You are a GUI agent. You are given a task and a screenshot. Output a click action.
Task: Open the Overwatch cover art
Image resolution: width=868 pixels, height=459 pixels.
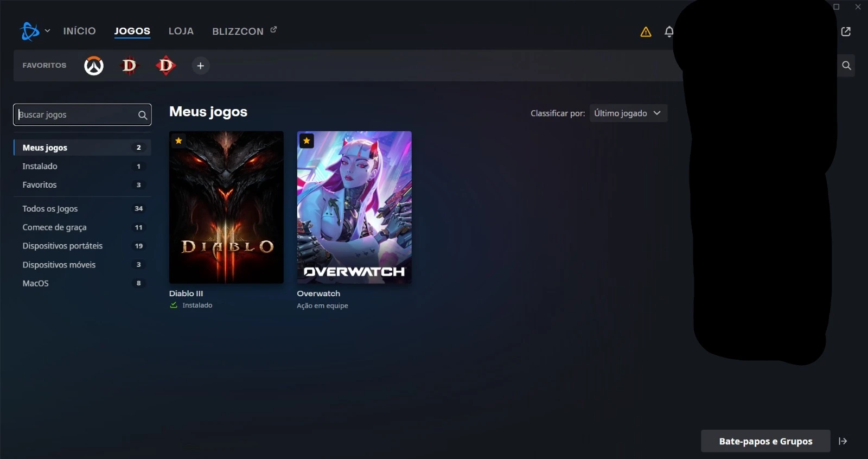[354, 207]
